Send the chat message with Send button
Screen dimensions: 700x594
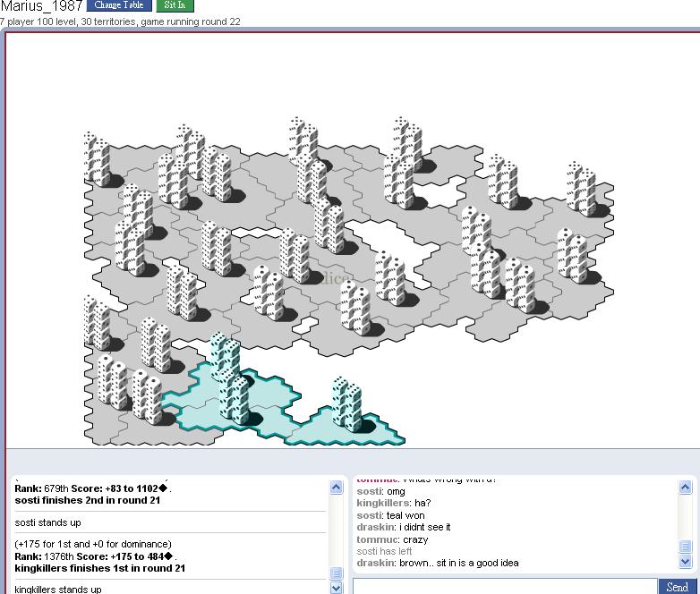pos(678,587)
